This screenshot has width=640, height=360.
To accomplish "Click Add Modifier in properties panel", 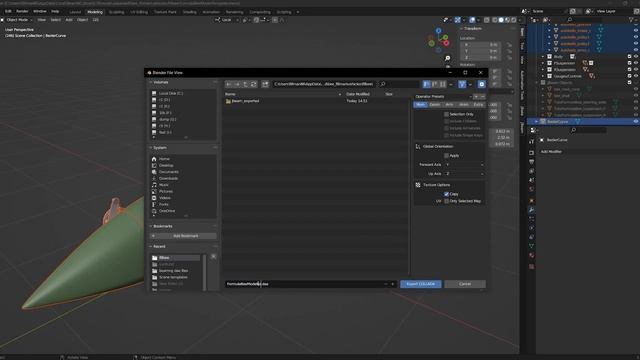I will coord(551,151).
